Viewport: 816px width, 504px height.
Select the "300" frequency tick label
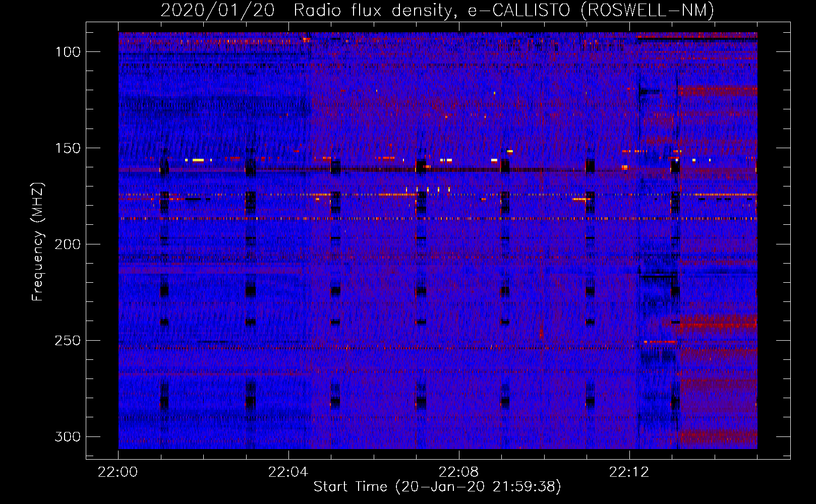(67, 436)
